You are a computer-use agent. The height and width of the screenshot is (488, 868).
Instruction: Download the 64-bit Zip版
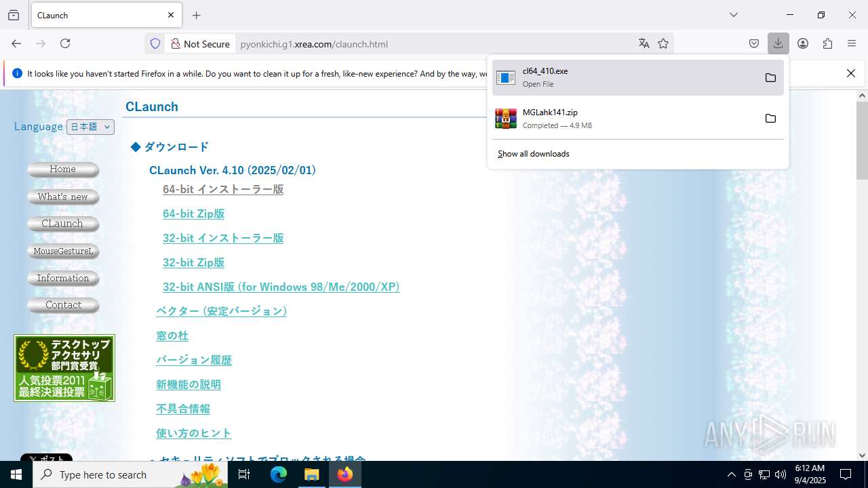click(x=193, y=213)
